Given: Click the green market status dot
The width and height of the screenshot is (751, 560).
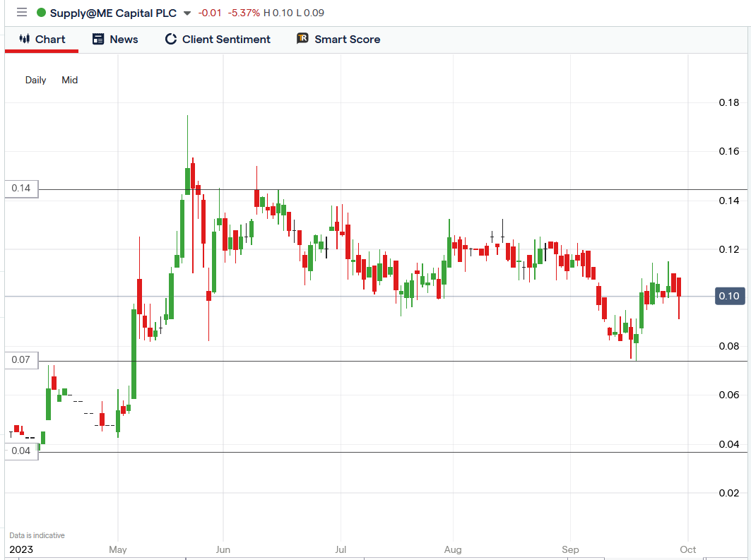Looking at the screenshot, I should tap(41, 13).
